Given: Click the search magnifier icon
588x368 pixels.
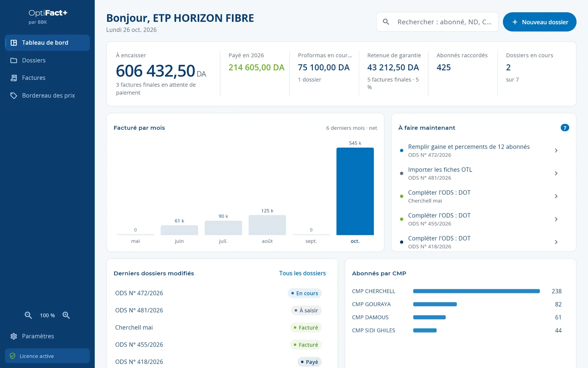Looking at the screenshot, I should tap(386, 22).
